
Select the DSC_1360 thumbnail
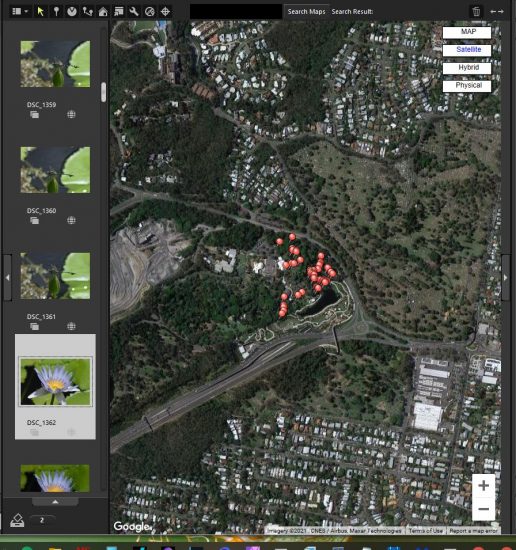point(55,170)
